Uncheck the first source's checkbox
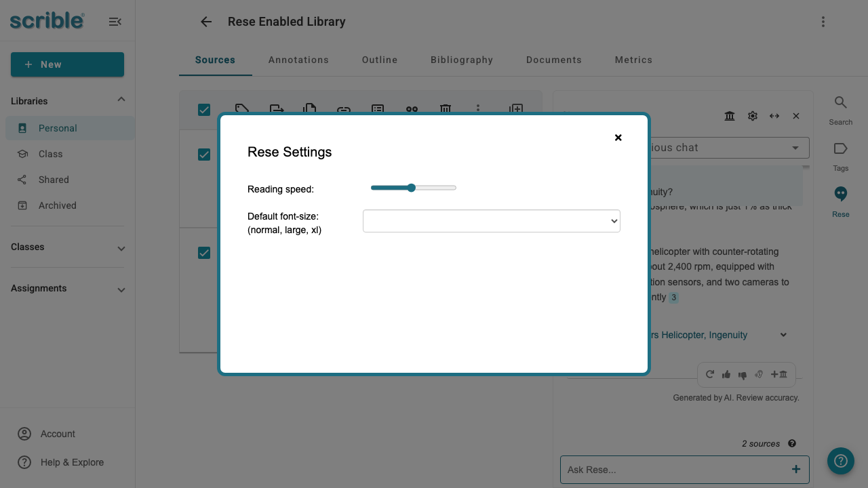Screen dimensions: 868x488 coord(204,155)
